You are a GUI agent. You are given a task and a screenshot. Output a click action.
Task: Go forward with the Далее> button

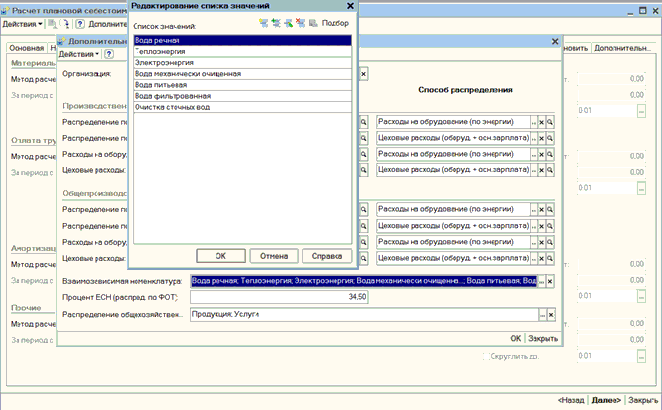click(x=606, y=400)
